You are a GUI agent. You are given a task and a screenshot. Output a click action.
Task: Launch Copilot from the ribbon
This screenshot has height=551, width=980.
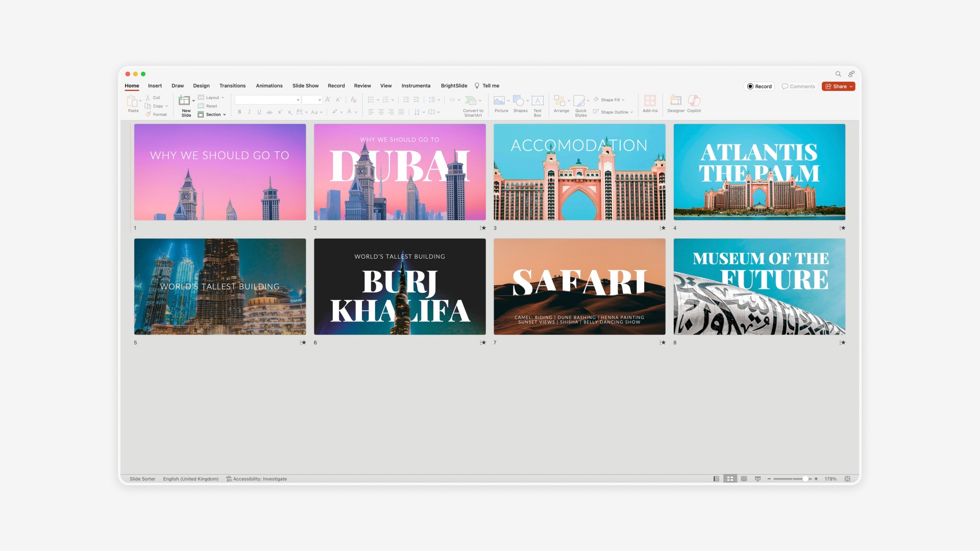694,101
